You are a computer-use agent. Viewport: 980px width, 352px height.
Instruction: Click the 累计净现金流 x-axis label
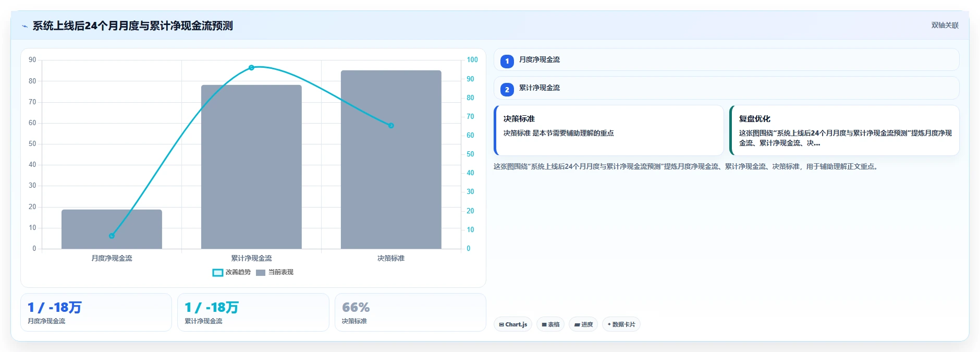click(251, 258)
